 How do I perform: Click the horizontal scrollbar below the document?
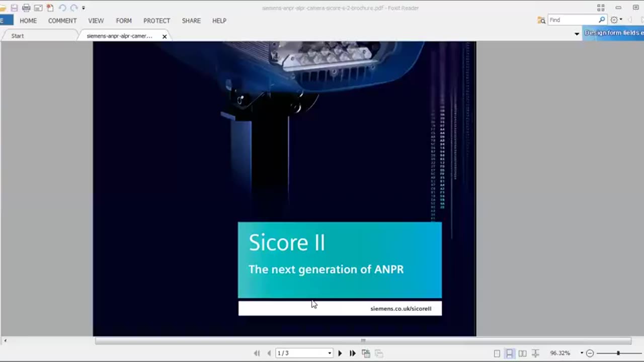(x=363, y=340)
